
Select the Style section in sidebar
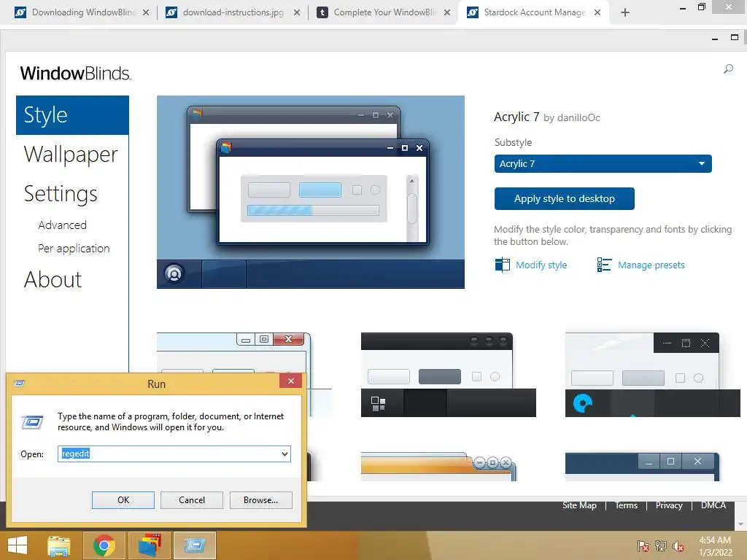[x=72, y=115]
